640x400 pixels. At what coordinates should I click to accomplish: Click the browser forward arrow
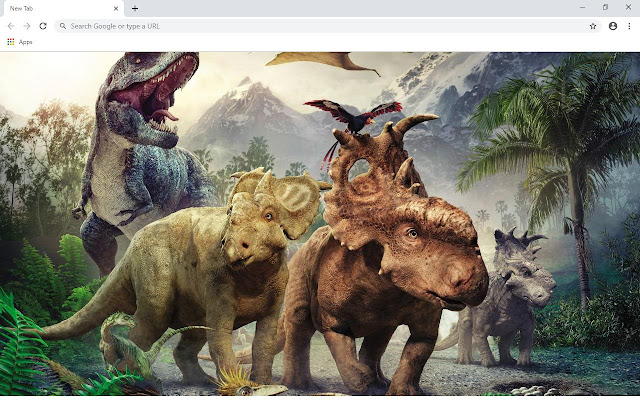[27, 26]
